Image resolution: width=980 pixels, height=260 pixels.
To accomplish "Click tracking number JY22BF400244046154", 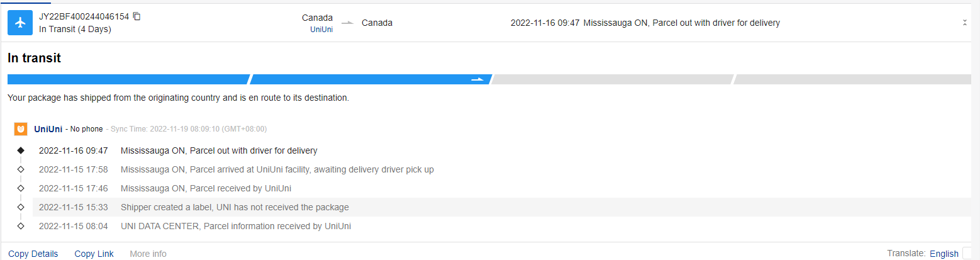I will (x=84, y=16).
